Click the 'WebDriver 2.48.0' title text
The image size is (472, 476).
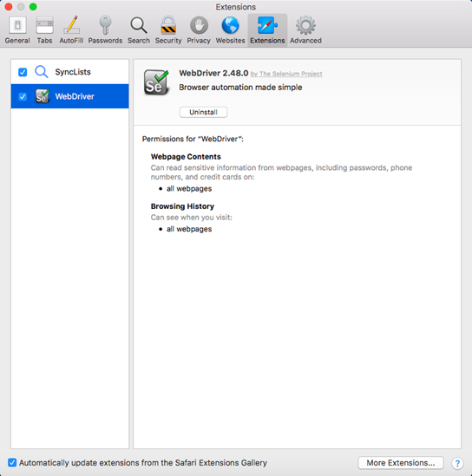[213, 73]
